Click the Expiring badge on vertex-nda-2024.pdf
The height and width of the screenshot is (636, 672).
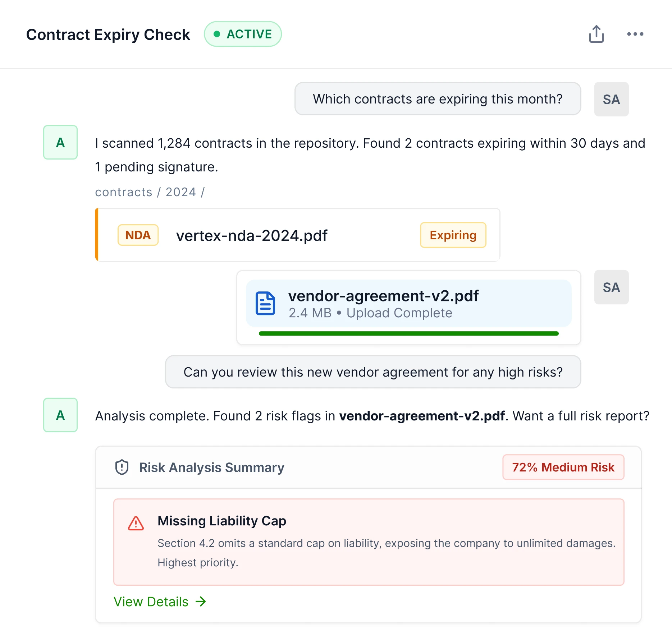[453, 235]
